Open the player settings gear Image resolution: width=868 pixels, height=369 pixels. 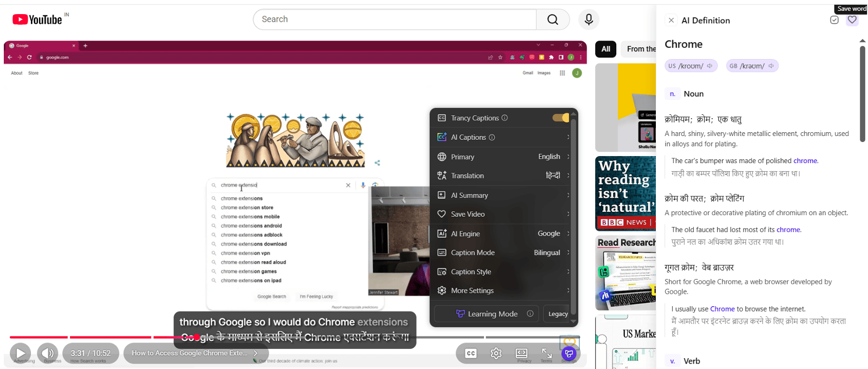pos(496,353)
